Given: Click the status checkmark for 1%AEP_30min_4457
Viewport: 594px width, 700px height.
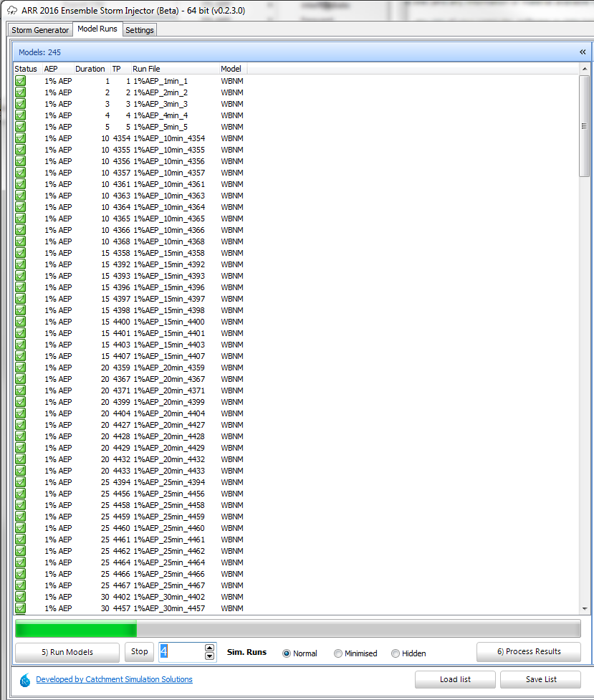Looking at the screenshot, I should [20, 608].
